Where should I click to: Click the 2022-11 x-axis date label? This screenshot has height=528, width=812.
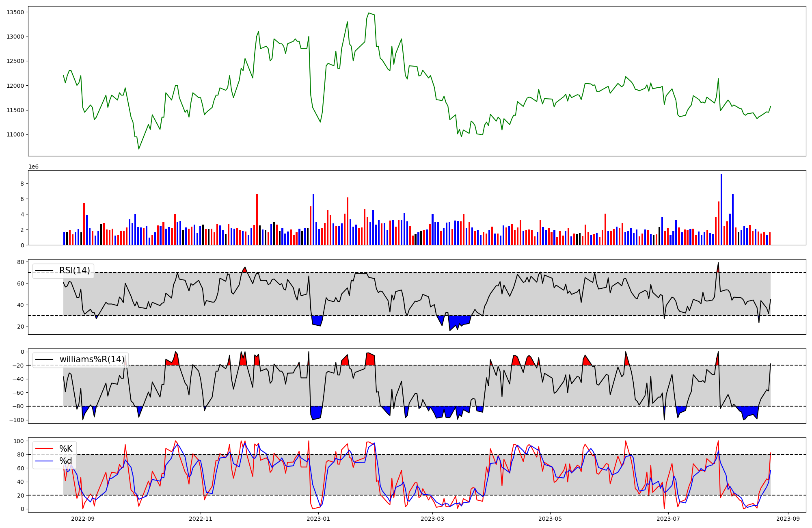[x=201, y=519]
